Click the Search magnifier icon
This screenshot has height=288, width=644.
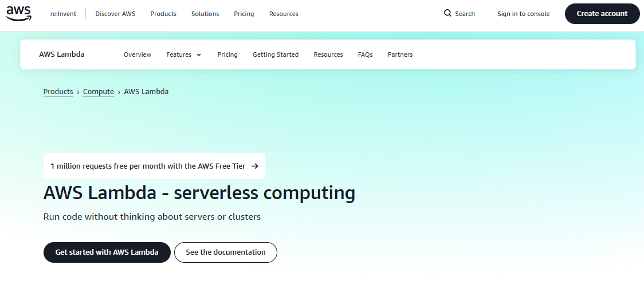[447, 13]
